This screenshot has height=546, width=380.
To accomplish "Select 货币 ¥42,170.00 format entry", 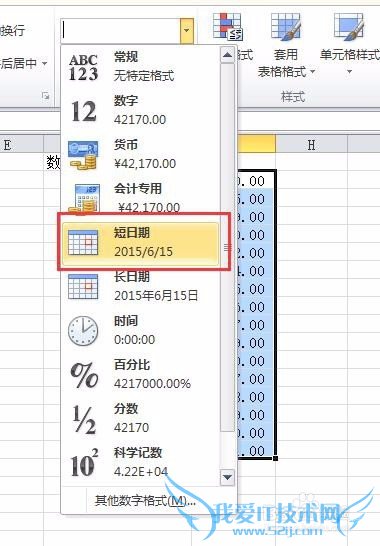I will 140,155.
